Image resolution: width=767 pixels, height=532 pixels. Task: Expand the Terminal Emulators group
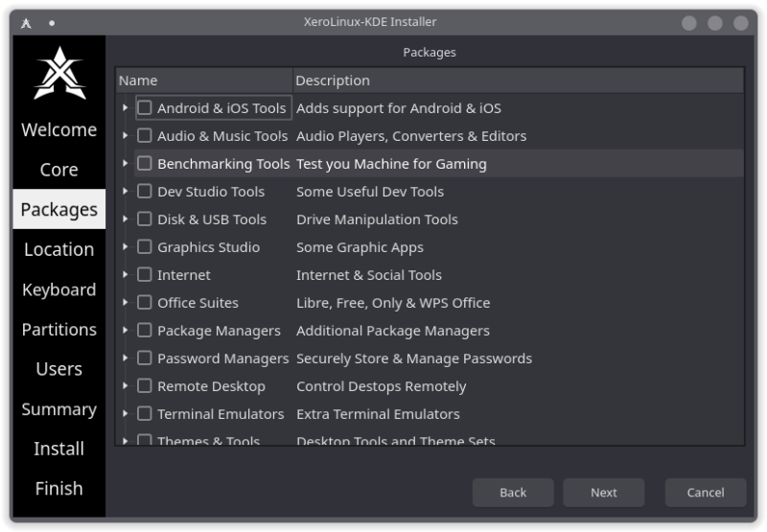(126, 414)
